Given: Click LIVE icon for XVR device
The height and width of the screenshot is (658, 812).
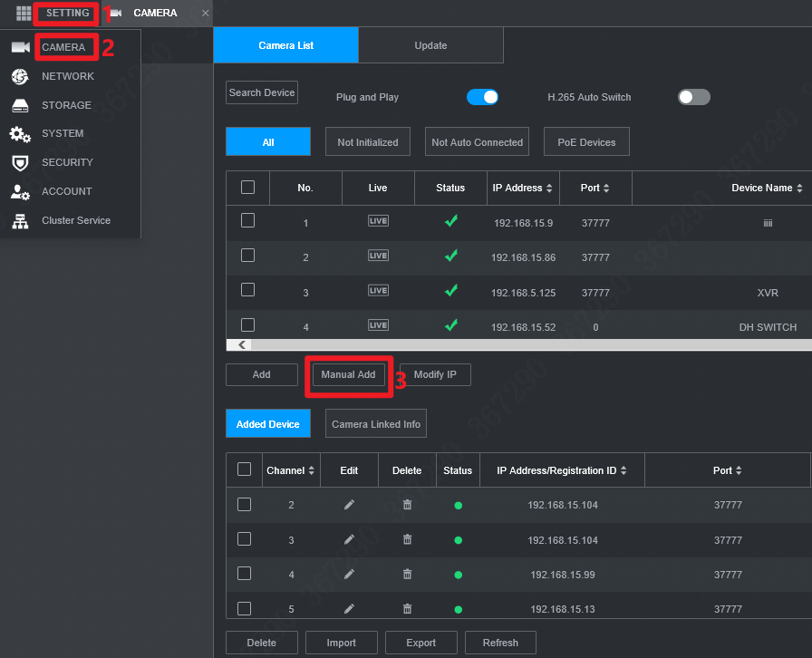Looking at the screenshot, I should tap(378, 291).
